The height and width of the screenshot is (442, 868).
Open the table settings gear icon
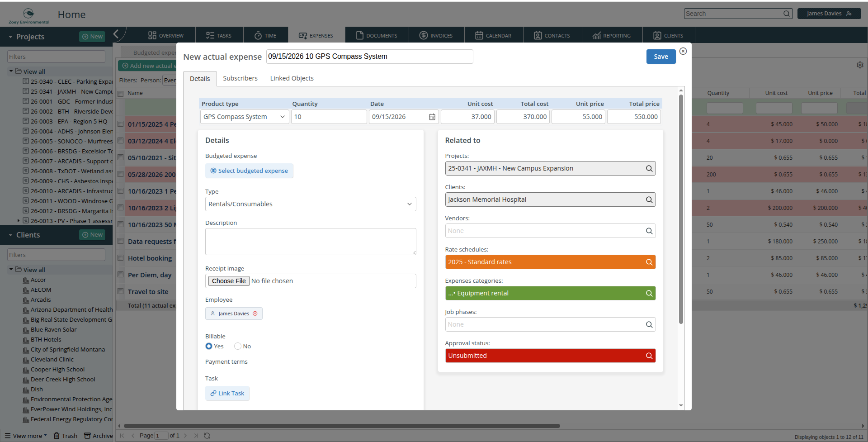click(860, 65)
